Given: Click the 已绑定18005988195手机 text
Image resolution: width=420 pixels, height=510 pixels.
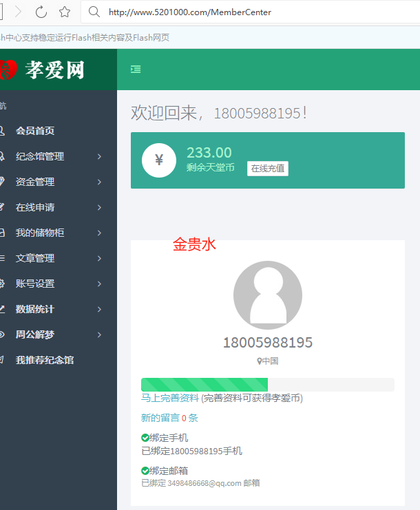Looking at the screenshot, I should click(x=192, y=451).
